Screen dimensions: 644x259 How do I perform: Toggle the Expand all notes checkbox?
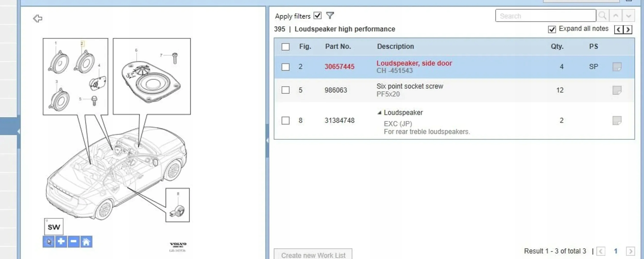point(552,29)
